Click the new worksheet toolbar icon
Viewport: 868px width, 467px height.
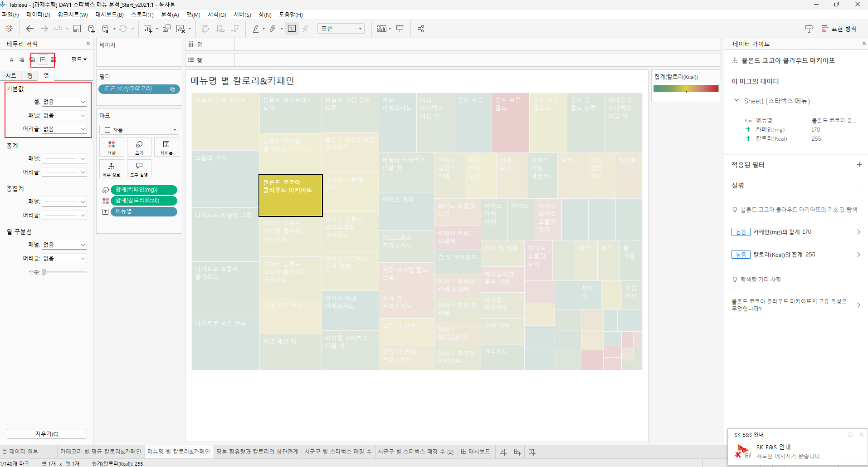pyautogui.click(x=148, y=29)
